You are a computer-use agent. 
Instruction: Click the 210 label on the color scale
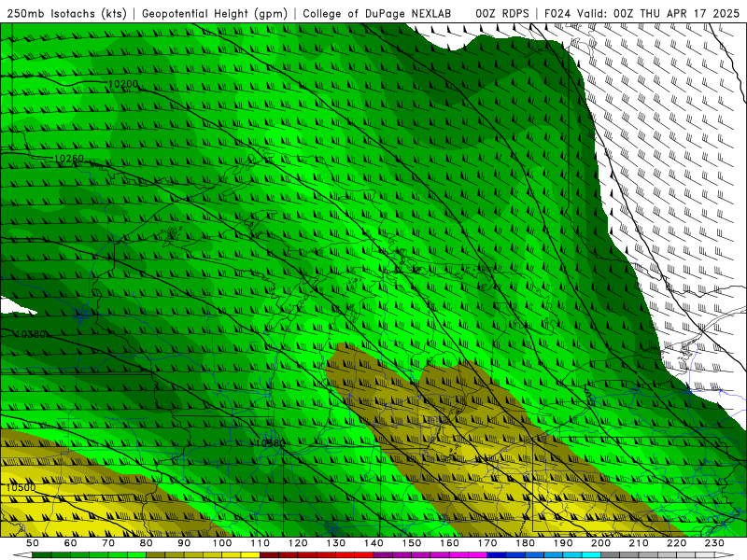pos(639,543)
